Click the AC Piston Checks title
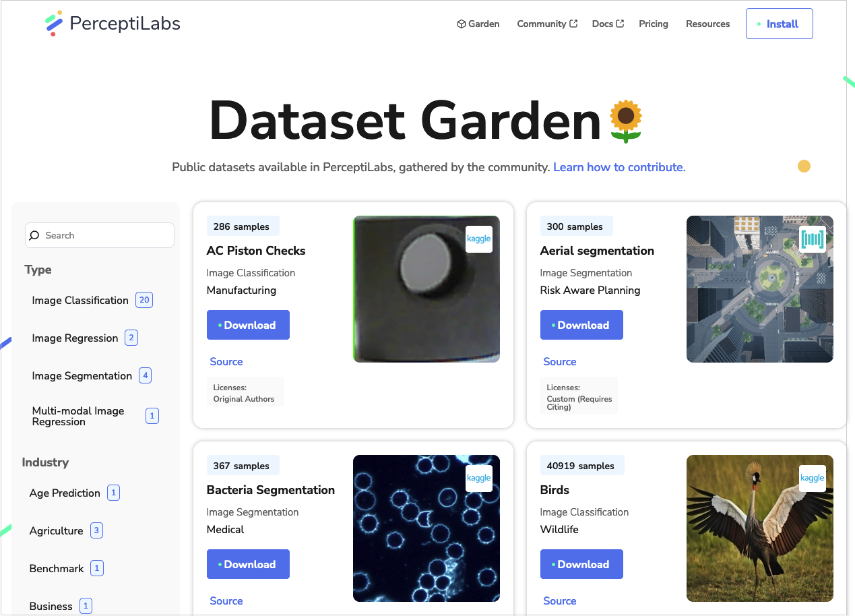This screenshot has width=855, height=616. [256, 251]
